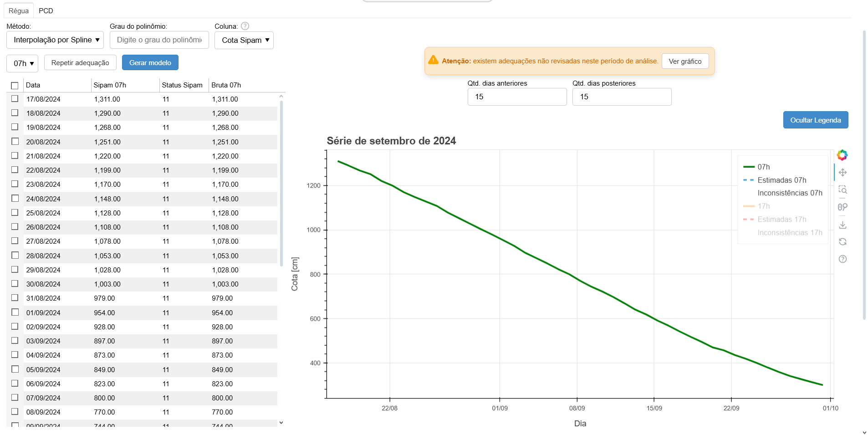Switch to the PCD tab
This screenshot has height=435, width=868.
[46, 10]
